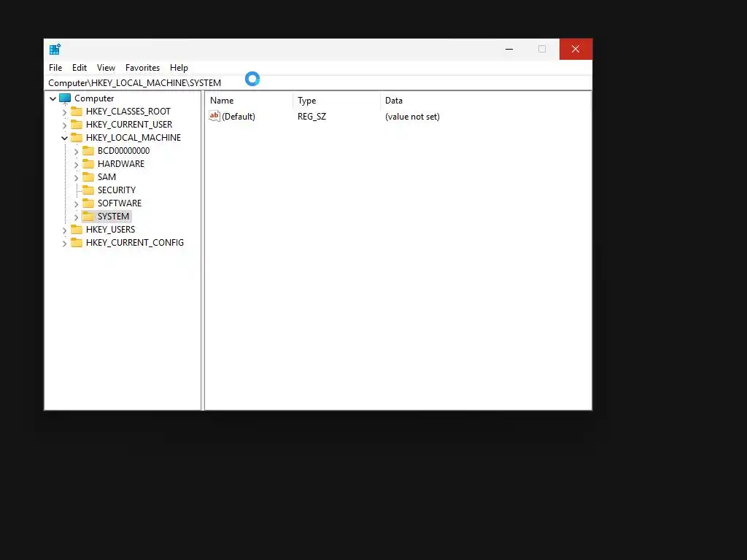The width and height of the screenshot is (747, 560).
Task: Click the REG_SZ type cell
Action: click(311, 116)
